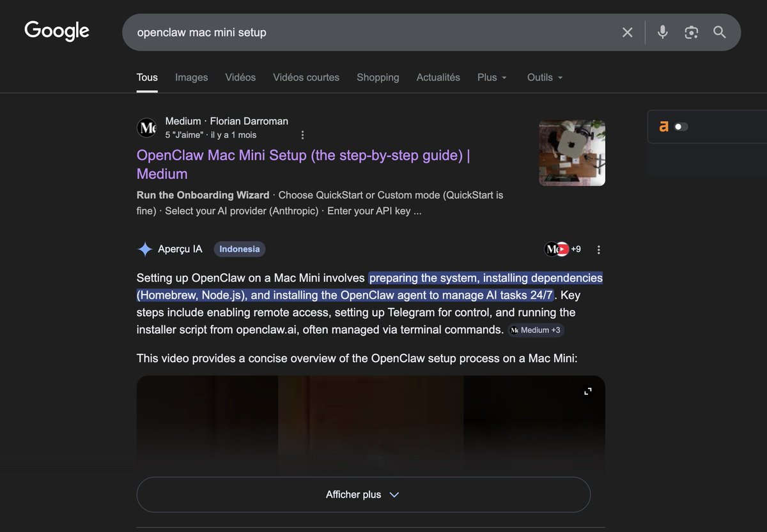Expand the video to fullscreen
The width and height of the screenshot is (767, 532).
pos(588,391)
